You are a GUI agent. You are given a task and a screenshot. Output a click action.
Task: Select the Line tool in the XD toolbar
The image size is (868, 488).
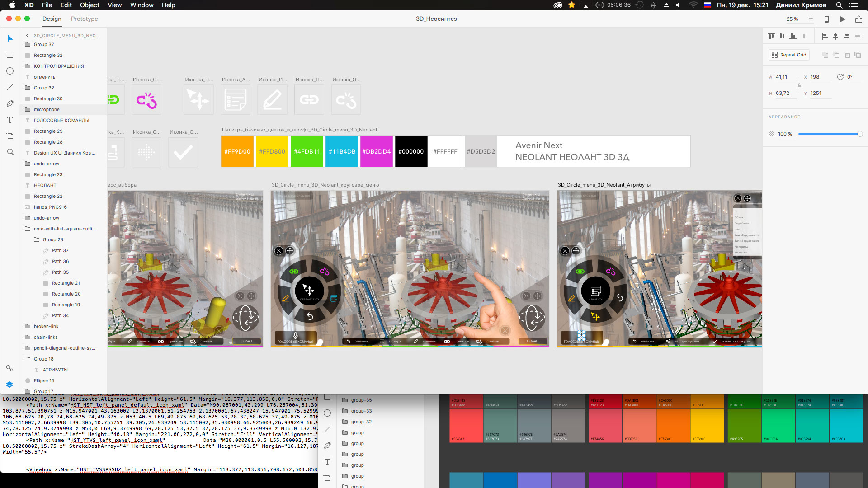(x=10, y=87)
